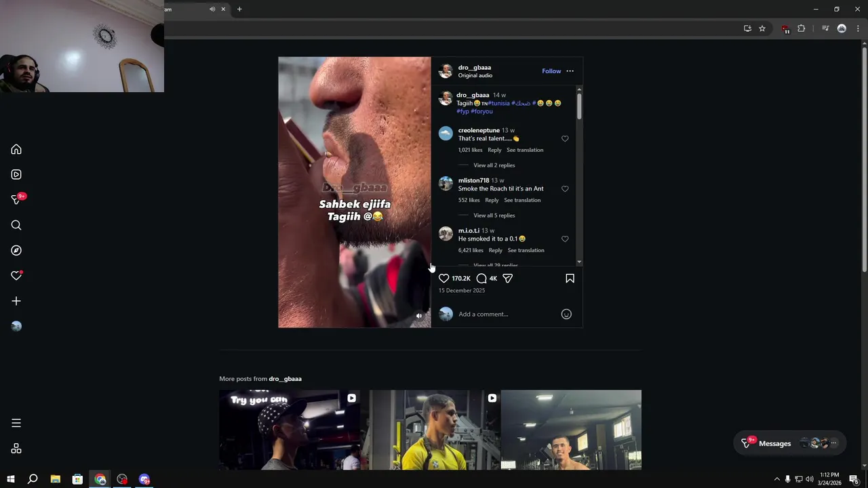See translation of mliston718's comment
The width and height of the screenshot is (868, 488).
pos(522,200)
